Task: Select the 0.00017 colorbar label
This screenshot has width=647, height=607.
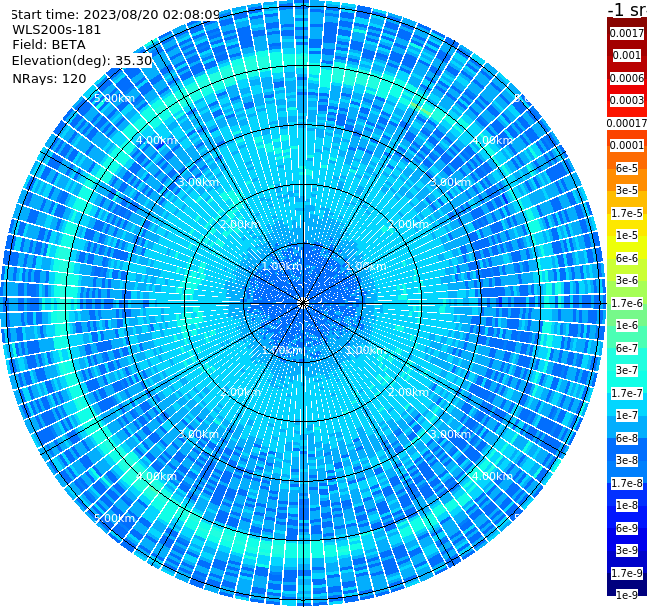Action: pos(627,123)
